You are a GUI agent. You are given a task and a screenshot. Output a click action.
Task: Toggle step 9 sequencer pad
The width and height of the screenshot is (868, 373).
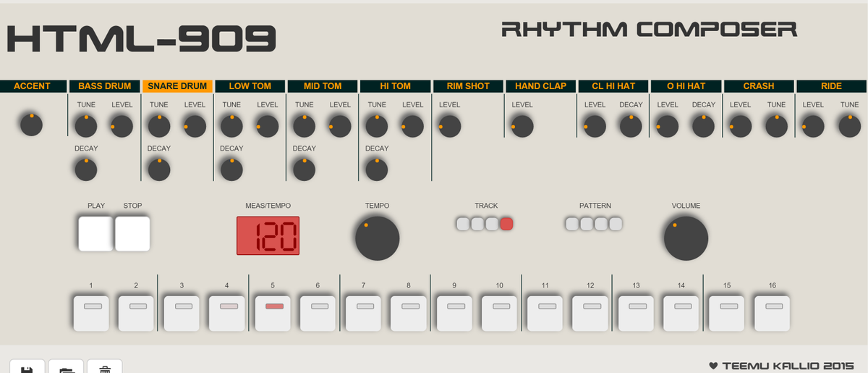point(454,313)
